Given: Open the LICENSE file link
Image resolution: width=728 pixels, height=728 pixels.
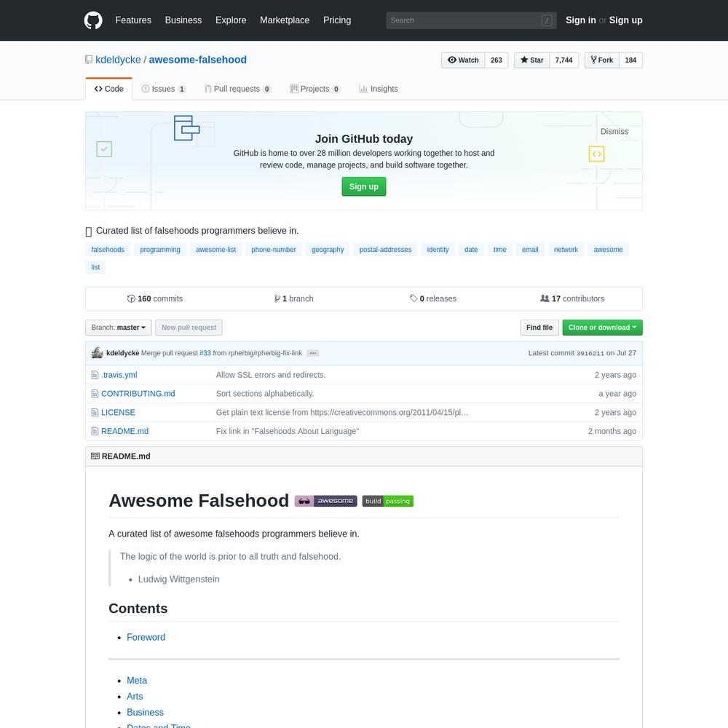Looking at the screenshot, I should (x=118, y=412).
